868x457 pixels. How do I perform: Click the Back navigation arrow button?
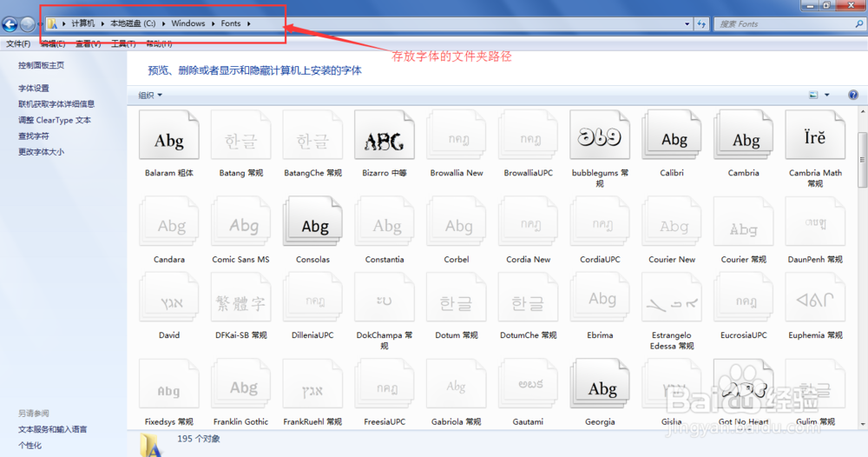(10, 23)
